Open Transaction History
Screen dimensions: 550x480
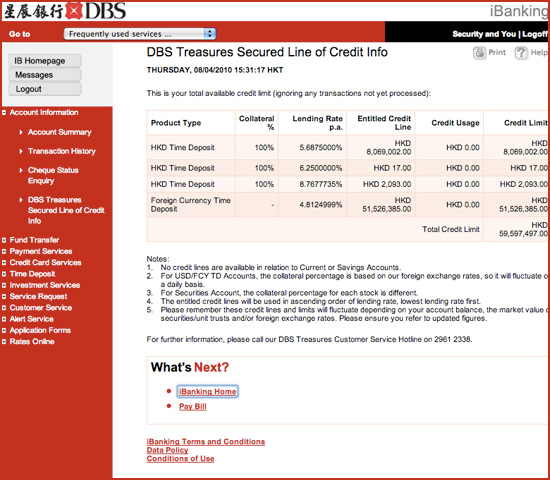point(61,151)
